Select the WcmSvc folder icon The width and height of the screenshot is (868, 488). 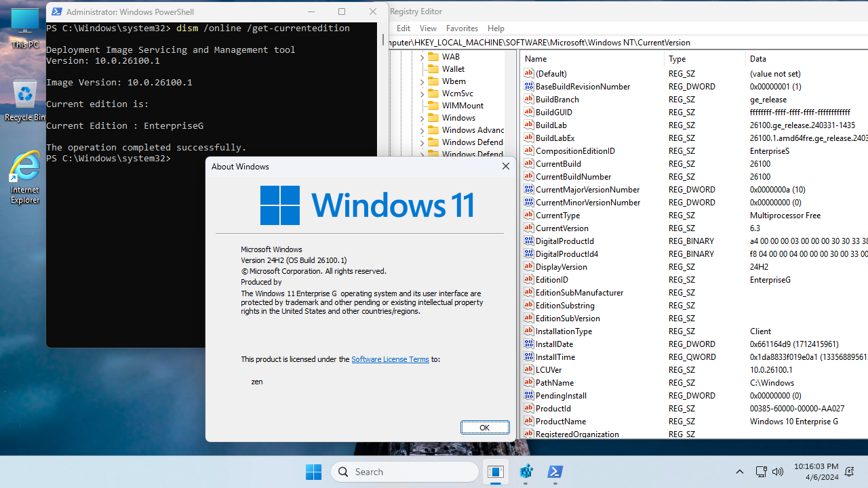click(x=433, y=94)
